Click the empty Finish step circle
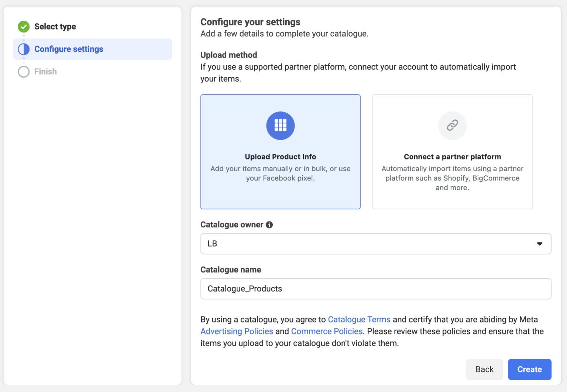567x392 pixels. tap(23, 72)
